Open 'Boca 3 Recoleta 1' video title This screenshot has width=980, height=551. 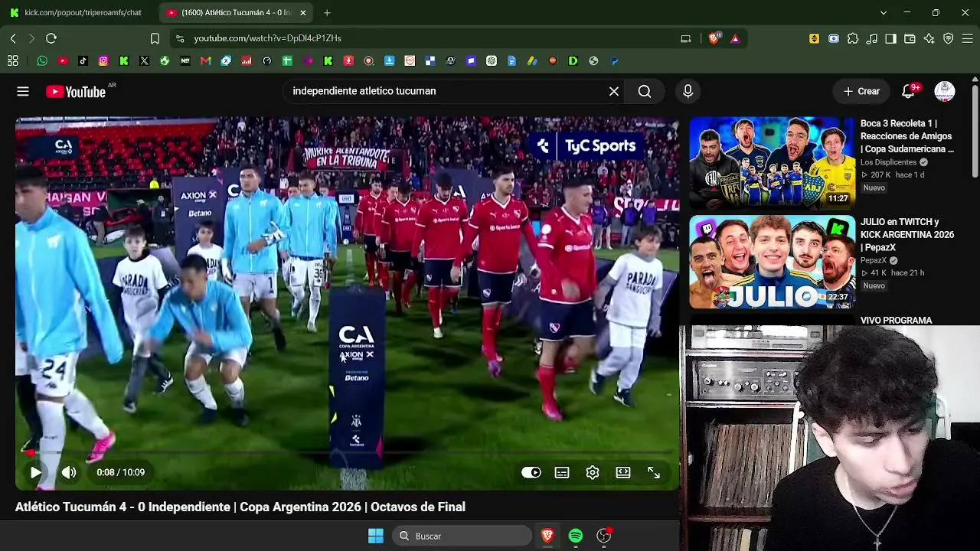[907, 136]
